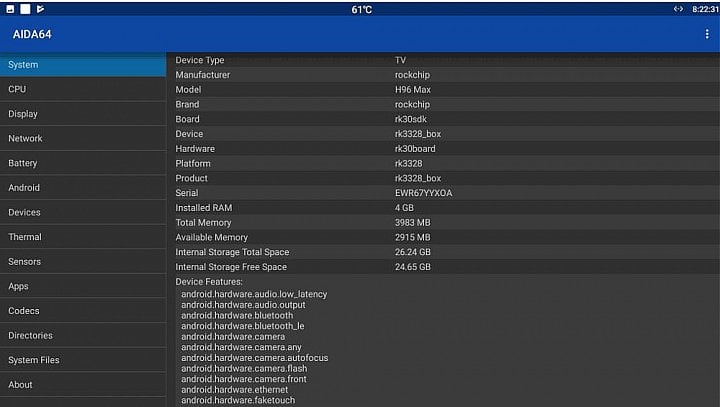Tap the play store notification icon
This screenshot has width=720, height=407.
40,9
